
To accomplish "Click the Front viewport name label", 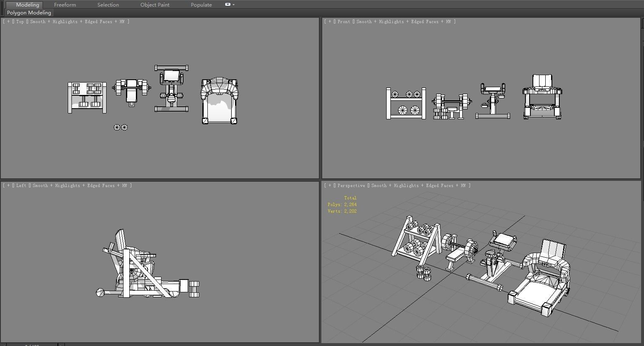I will pyautogui.click(x=344, y=21).
